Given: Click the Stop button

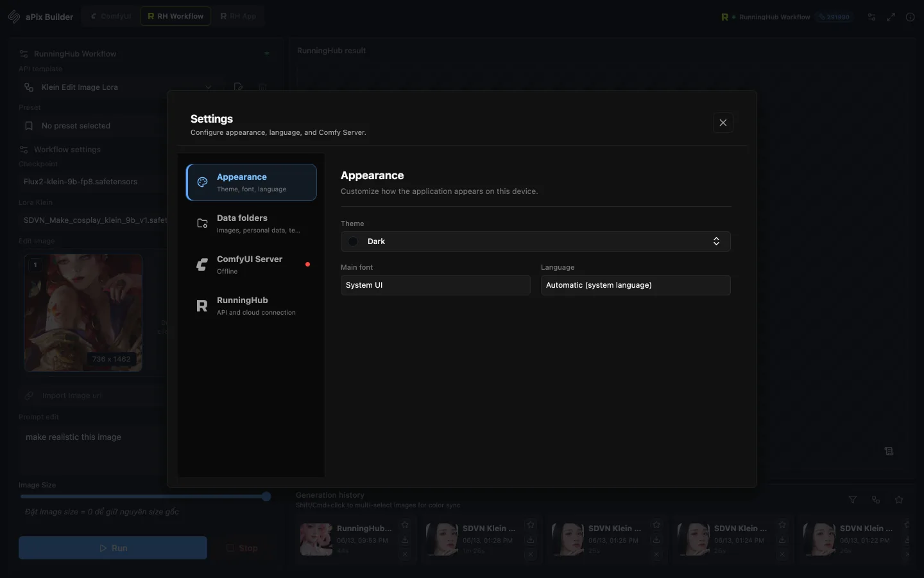Looking at the screenshot, I should (243, 548).
